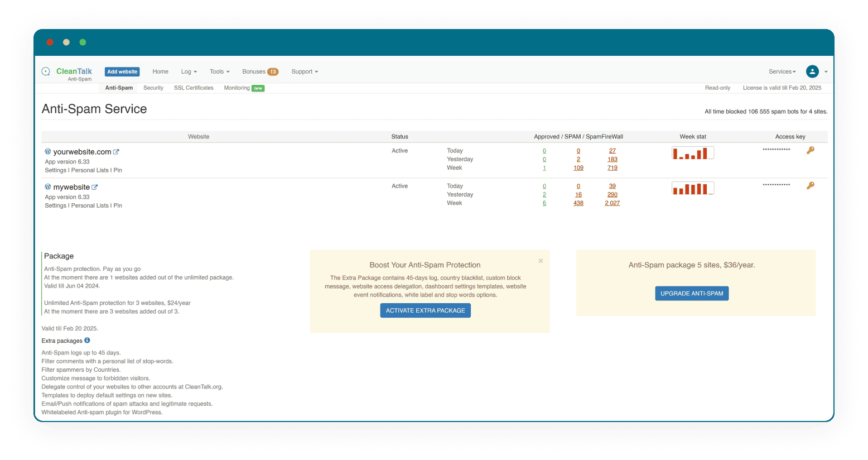Open the yourwebsite.com link
The width and height of the screenshot is (868, 460).
83,152
